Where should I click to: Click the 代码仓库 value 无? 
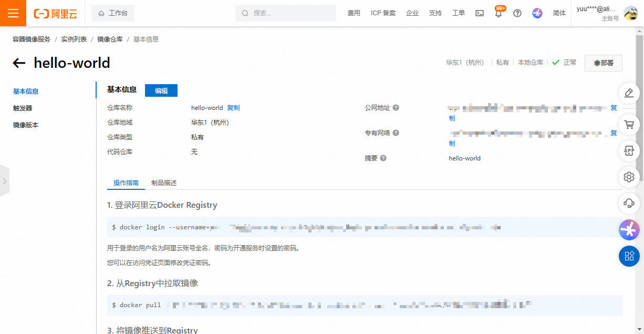(194, 152)
